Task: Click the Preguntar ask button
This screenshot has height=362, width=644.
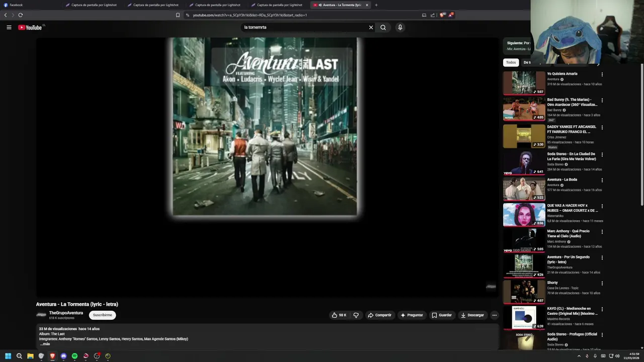Action: click(x=412, y=315)
